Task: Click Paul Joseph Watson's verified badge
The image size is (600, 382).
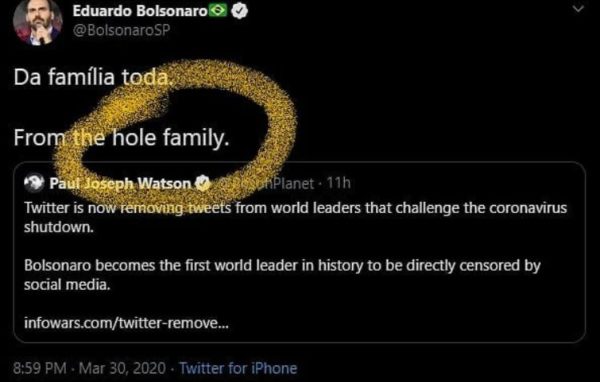Action: [202, 183]
